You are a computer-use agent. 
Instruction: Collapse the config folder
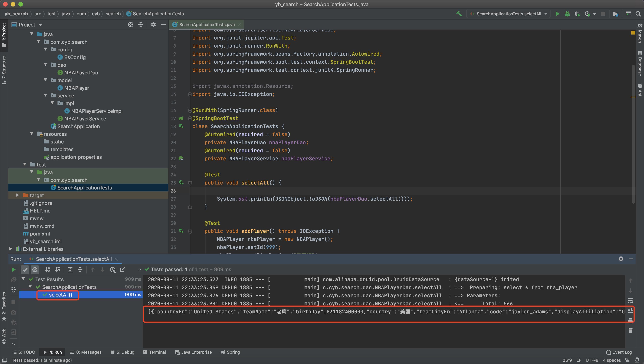45,49
